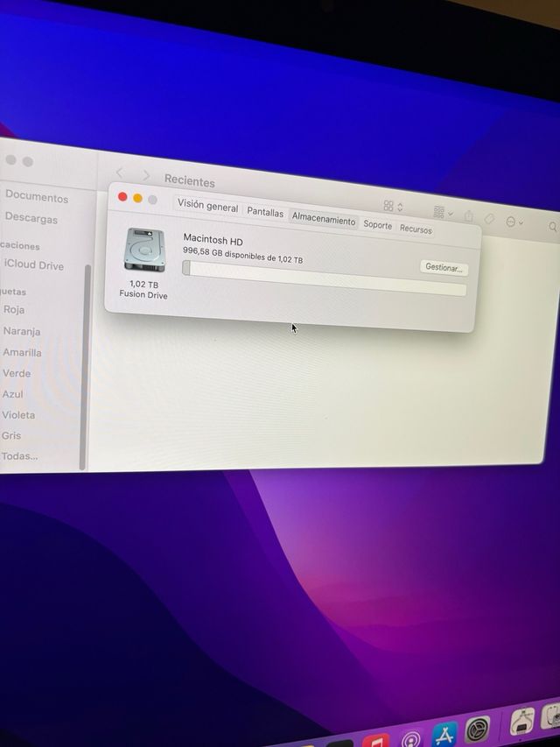Click the storage usage bar
The width and height of the screenshot is (560, 747).
[x=324, y=278]
